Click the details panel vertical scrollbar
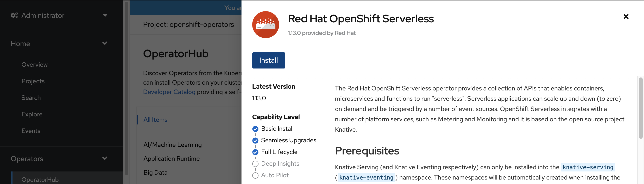 [640, 108]
